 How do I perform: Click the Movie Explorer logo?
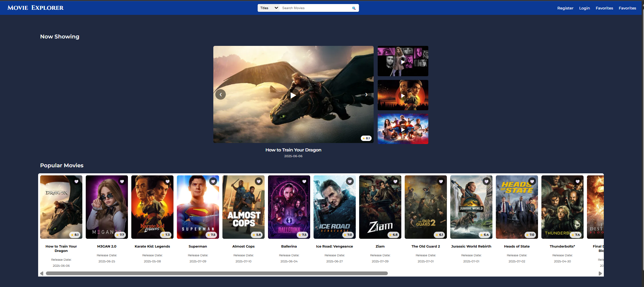coord(35,8)
